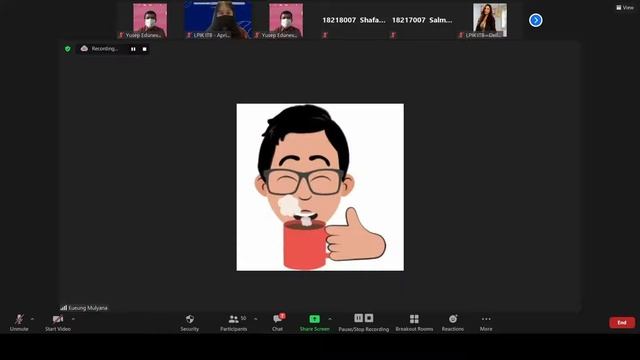Click the red End button
640x360 pixels.
(x=622, y=322)
